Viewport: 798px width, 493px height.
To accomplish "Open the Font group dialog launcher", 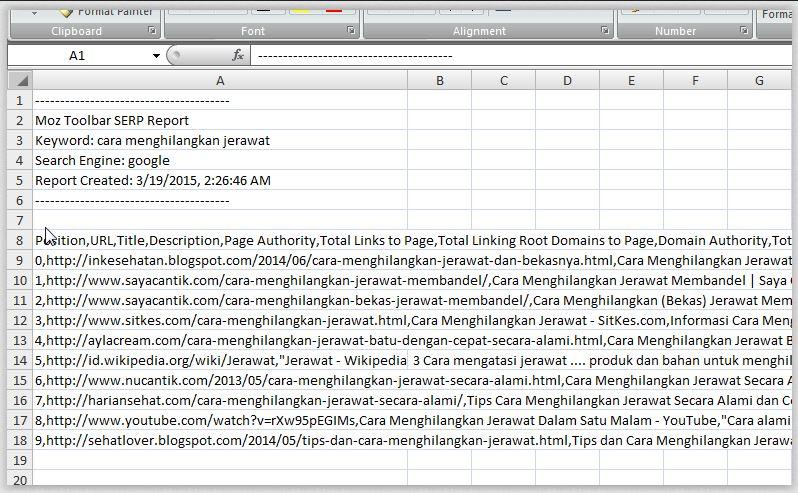I will [x=351, y=31].
